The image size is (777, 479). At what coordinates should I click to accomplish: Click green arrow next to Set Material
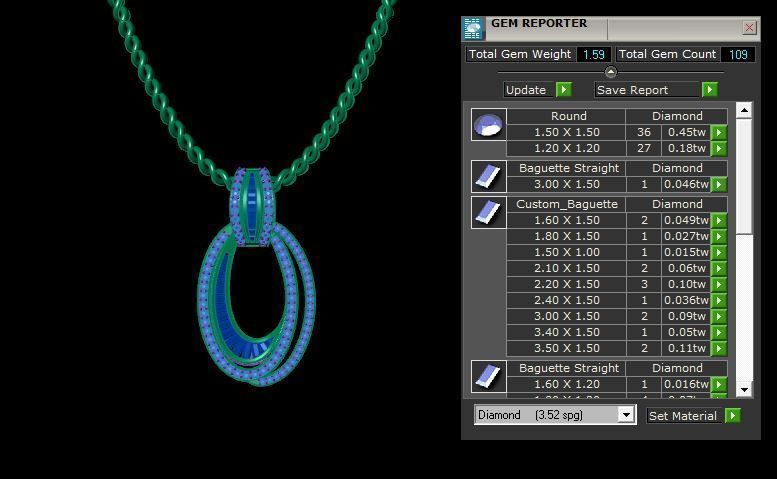732,416
